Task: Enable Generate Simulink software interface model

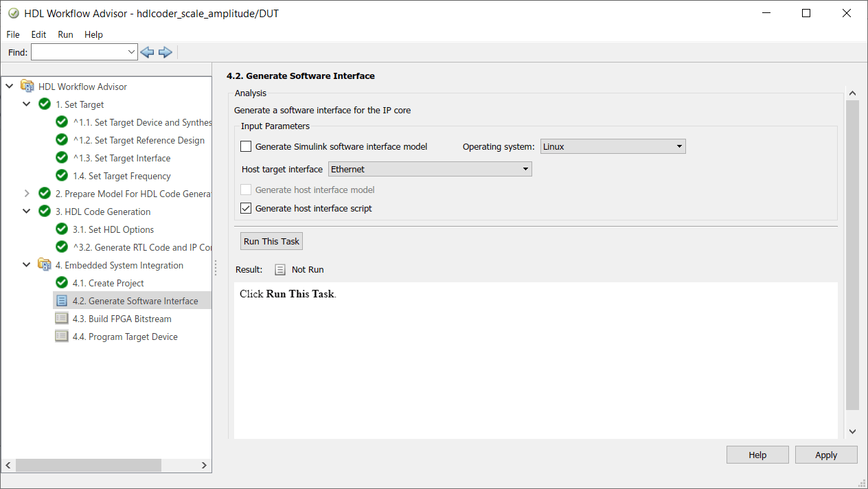Action: point(246,146)
